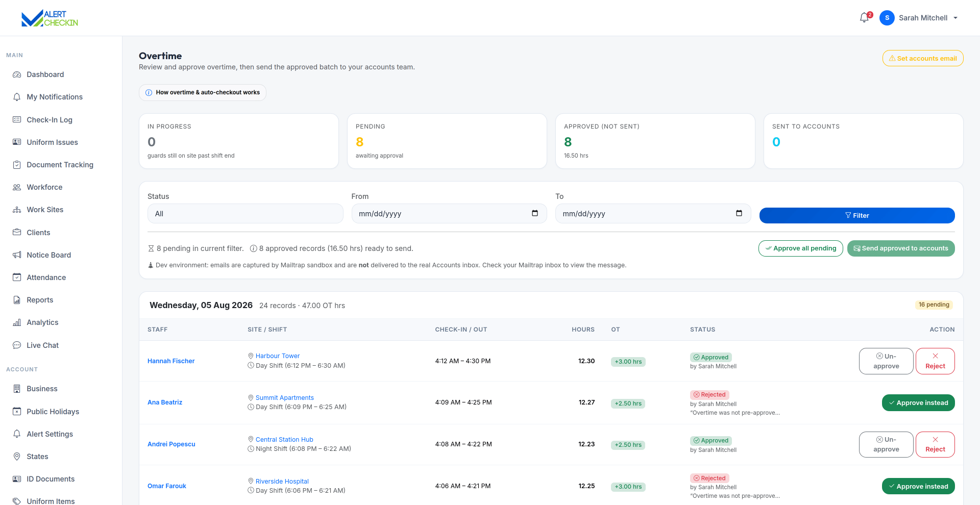This screenshot has height=505, width=980.
Task: Click the Clients briefcase icon
Action: [17, 233]
